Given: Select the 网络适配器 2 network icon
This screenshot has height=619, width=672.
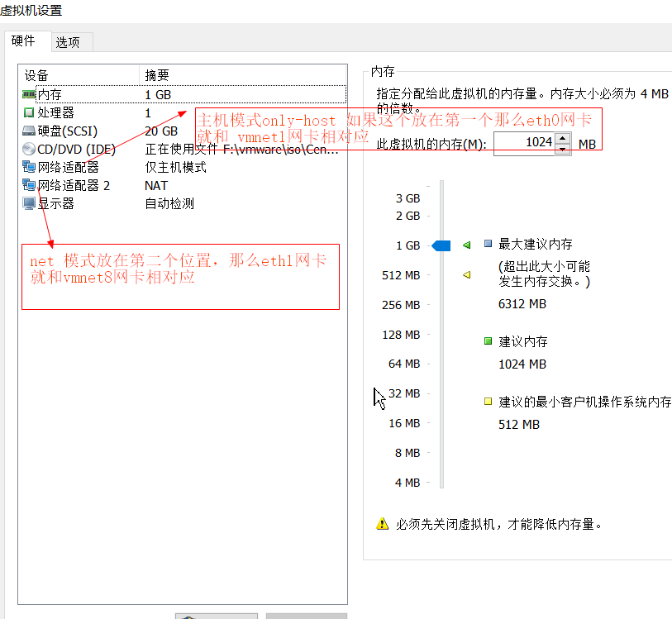Looking at the screenshot, I should 29,186.
